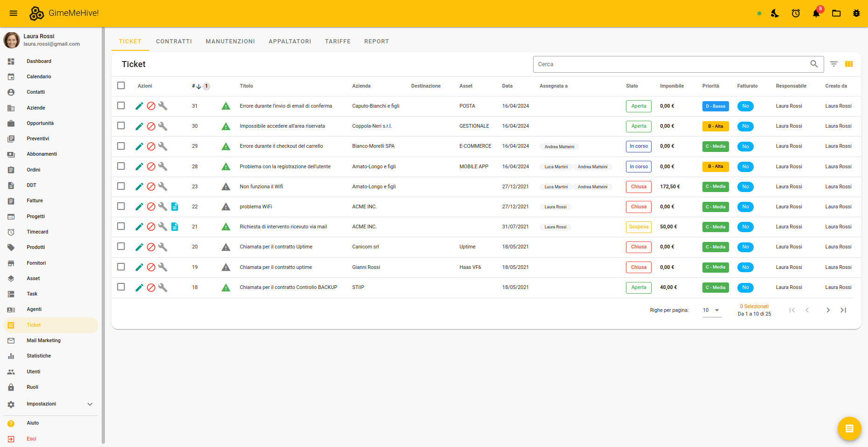The width and height of the screenshot is (868, 447).
Task: Open wrench tool for ticket 19
Action: pos(163,267)
